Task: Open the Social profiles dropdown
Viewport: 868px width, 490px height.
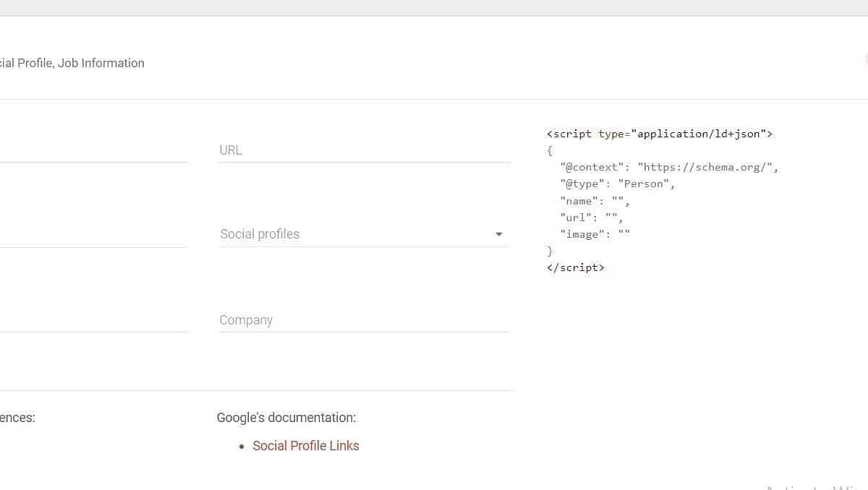Action: click(354, 234)
